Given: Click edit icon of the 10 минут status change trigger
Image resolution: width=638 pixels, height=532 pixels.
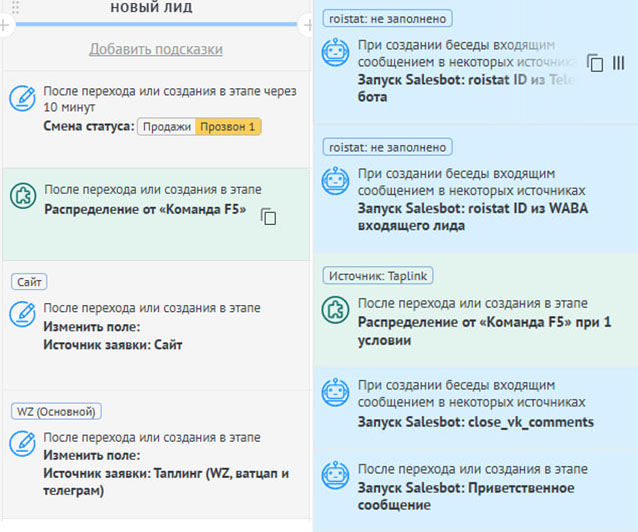Looking at the screenshot, I should (x=22, y=98).
